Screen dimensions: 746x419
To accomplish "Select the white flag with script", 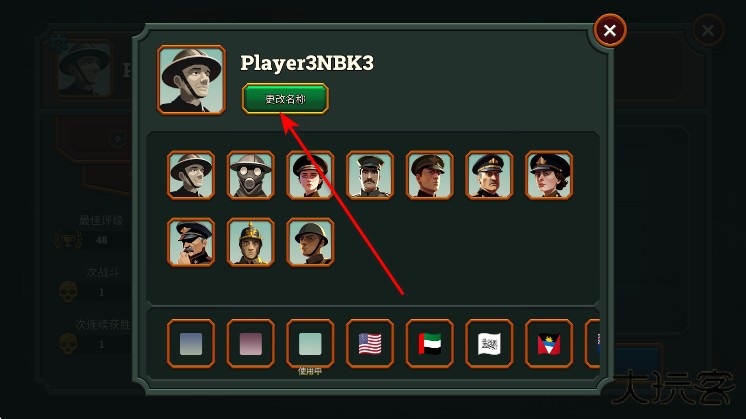I will tap(489, 344).
